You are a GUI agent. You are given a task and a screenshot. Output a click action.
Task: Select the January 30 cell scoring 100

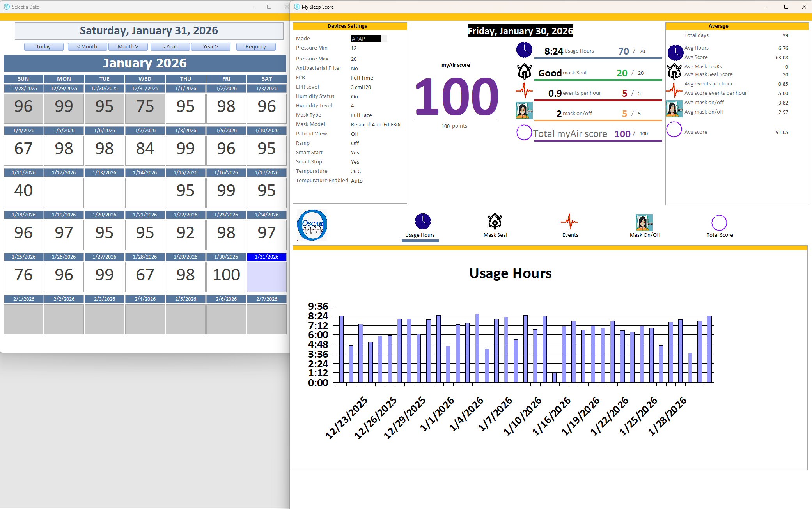[226, 275]
